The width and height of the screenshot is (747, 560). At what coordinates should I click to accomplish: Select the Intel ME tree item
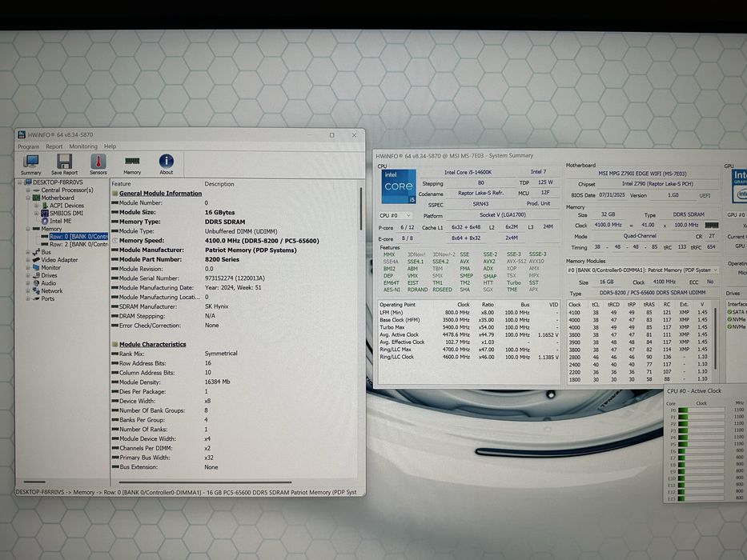coord(61,221)
